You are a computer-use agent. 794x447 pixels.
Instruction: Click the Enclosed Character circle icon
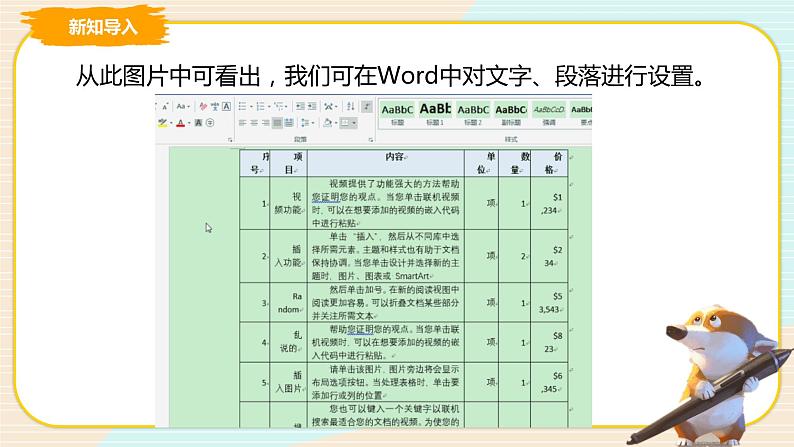pos(210,123)
